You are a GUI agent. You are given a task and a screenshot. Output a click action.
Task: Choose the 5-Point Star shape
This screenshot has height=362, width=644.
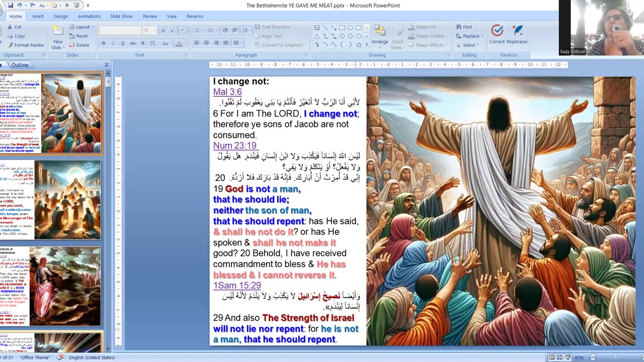359,45
